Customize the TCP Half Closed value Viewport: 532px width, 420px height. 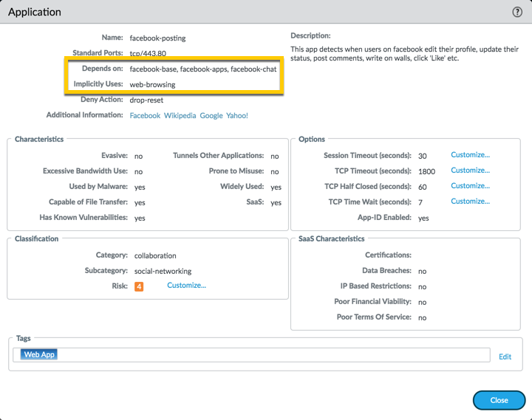click(470, 186)
